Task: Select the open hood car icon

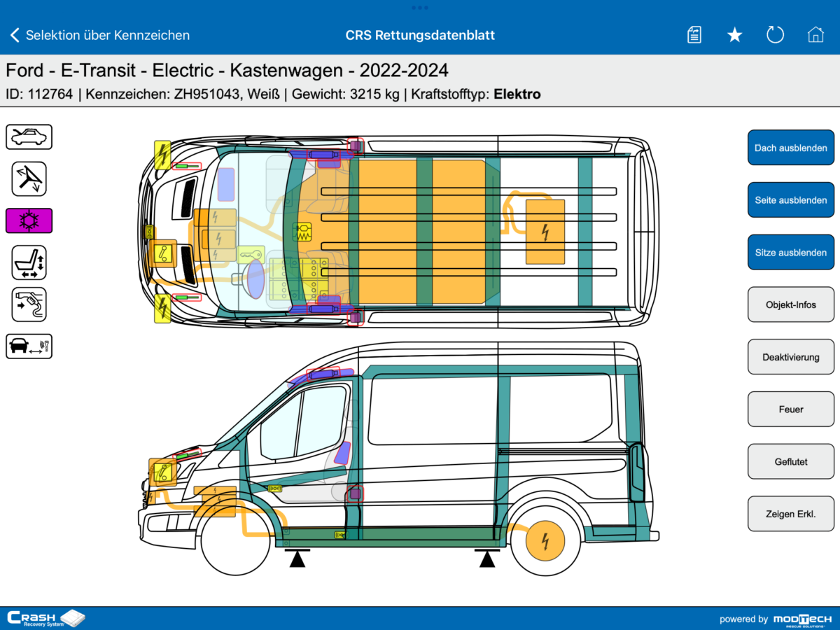Action: pos(29,136)
